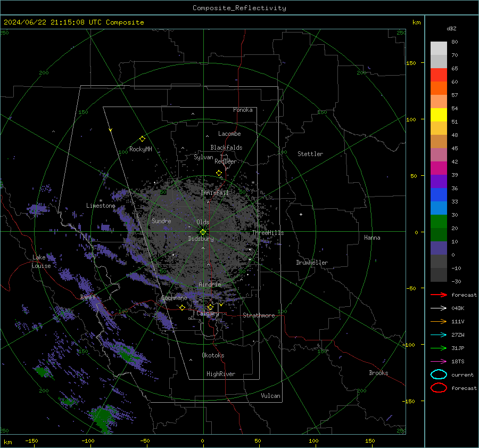Click the -150 value on bottom axis

pos(31,441)
